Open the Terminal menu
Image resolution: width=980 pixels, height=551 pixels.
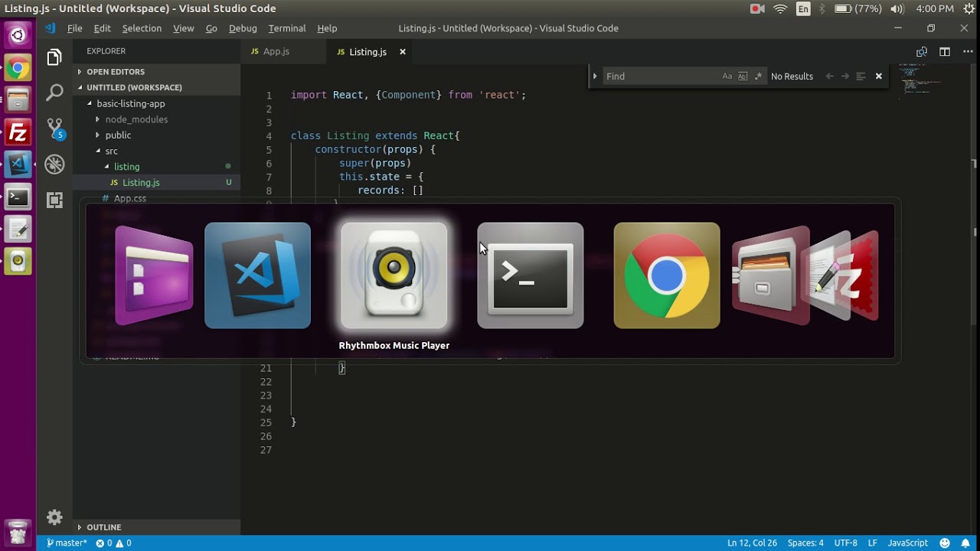(x=287, y=28)
